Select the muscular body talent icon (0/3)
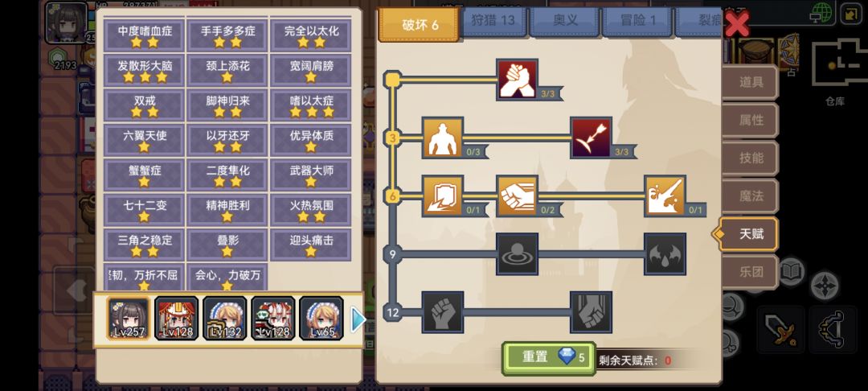The width and height of the screenshot is (868, 391). 443,138
